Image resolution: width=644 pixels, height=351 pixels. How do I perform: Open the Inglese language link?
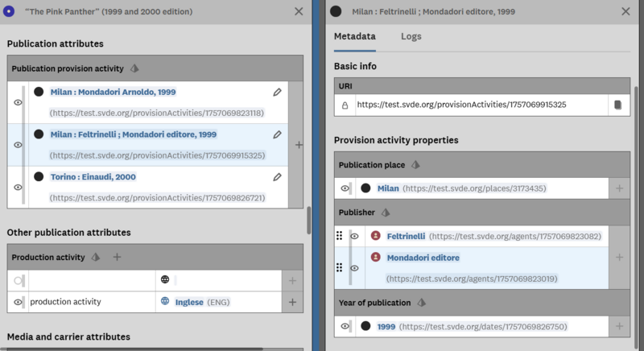pos(189,303)
